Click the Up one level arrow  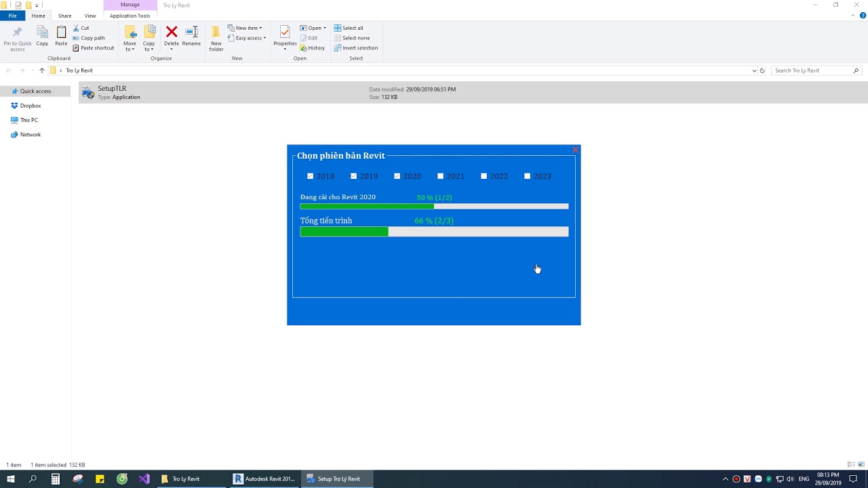[x=42, y=70]
